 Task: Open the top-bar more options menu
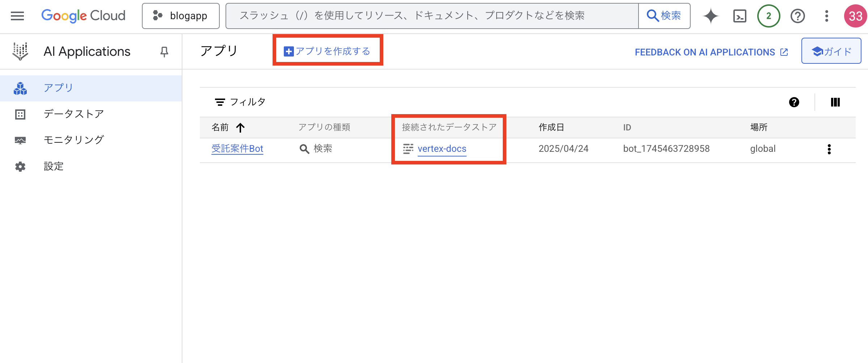coord(826,16)
